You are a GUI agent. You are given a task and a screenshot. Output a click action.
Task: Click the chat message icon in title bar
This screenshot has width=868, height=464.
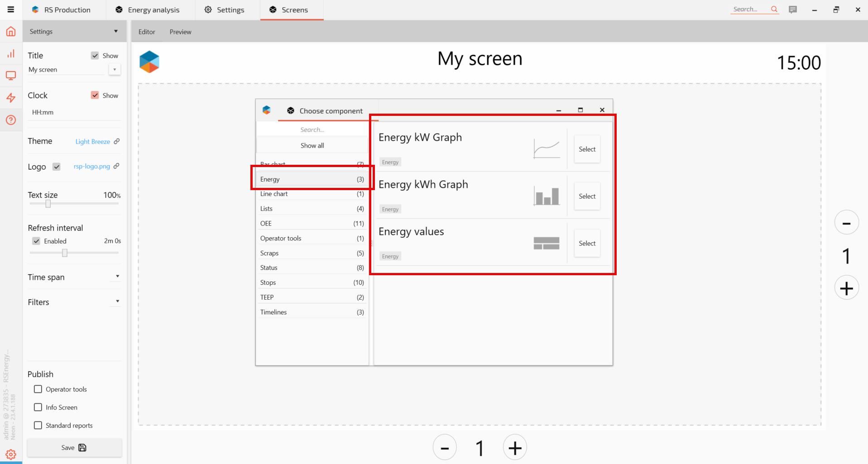pyautogui.click(x=792, y=10)
